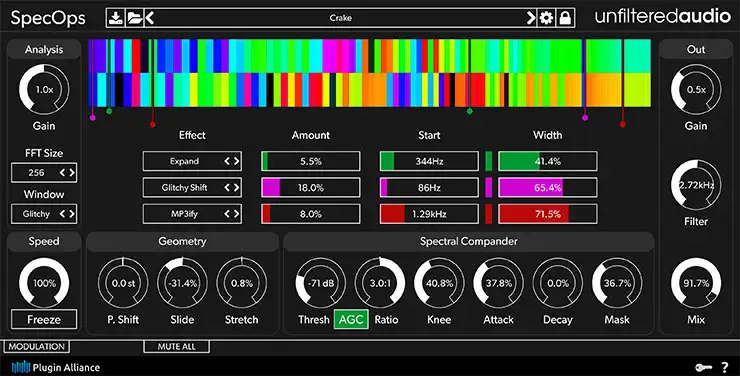Click the 71.5% Width slider

pos(547,214)
